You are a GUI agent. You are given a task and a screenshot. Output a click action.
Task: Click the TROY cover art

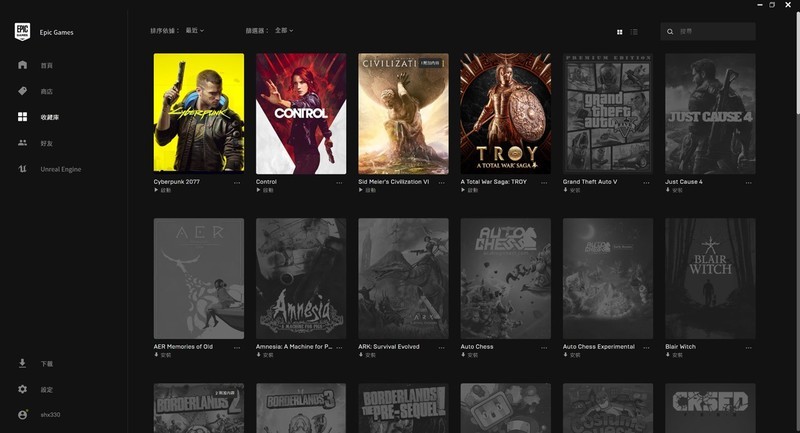tap(506, 113)
